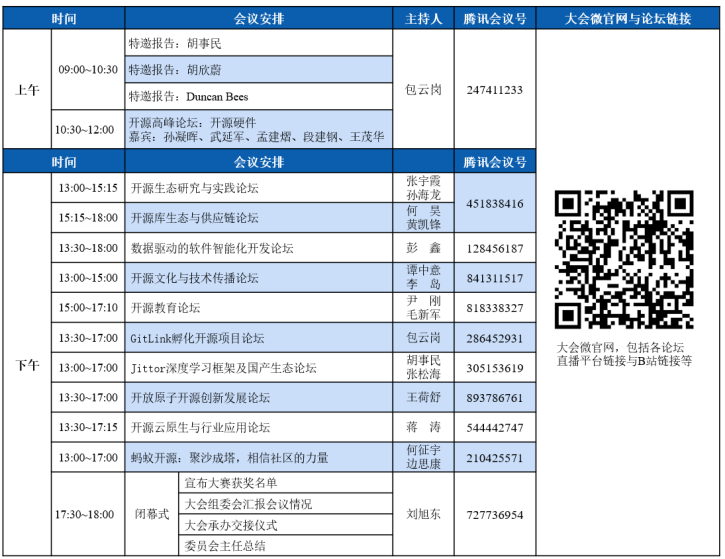Select meeting number 893786761
This screenshot has height=559, width=725.
(494, 398)
